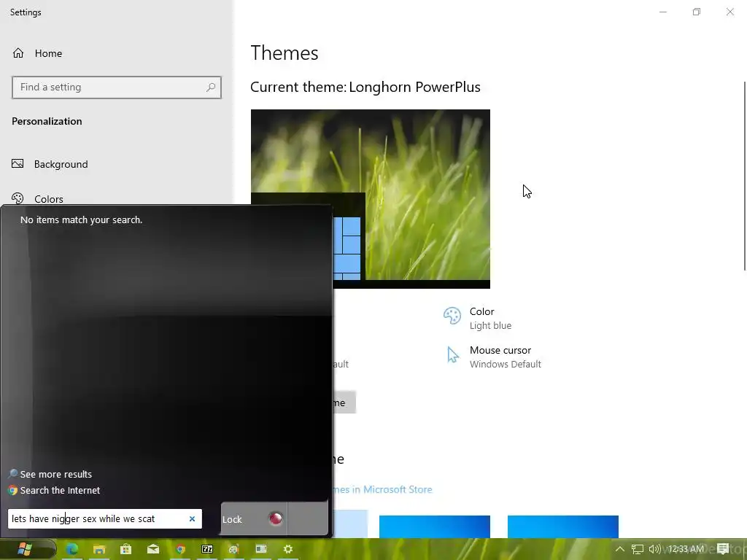The width and height of the screenshot is (747, 560).
Task: Select the rightmost blue theme thumbnail
Action: (563, 526)
